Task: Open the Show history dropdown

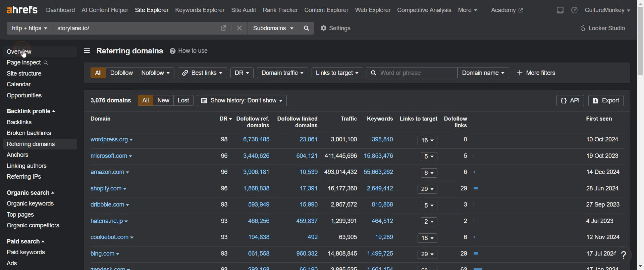Action: [242, 100]
